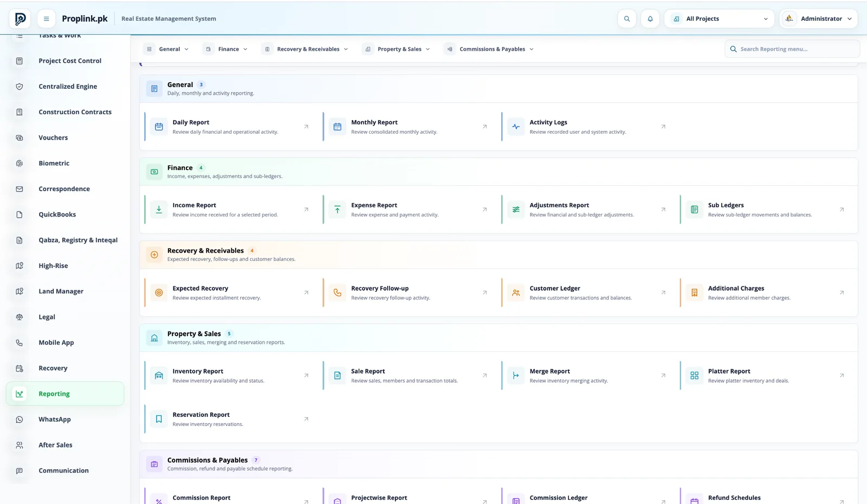Click the Adjustments Report sliders icon
The image size is (867, 504).
pyautogui.click(x=516, y=210)
